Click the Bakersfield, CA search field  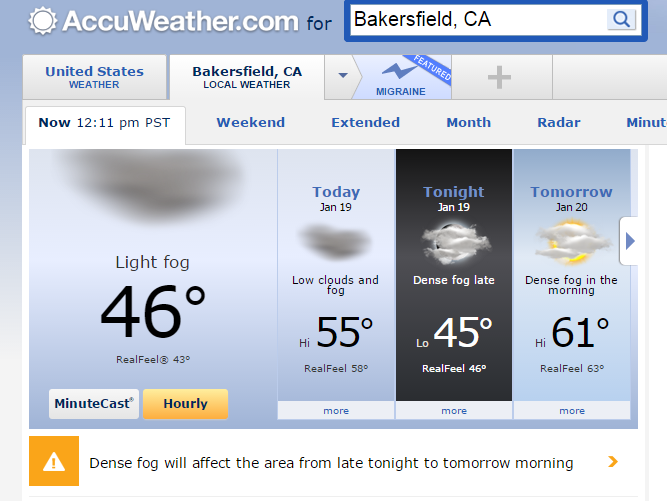(x=477, y=20)
